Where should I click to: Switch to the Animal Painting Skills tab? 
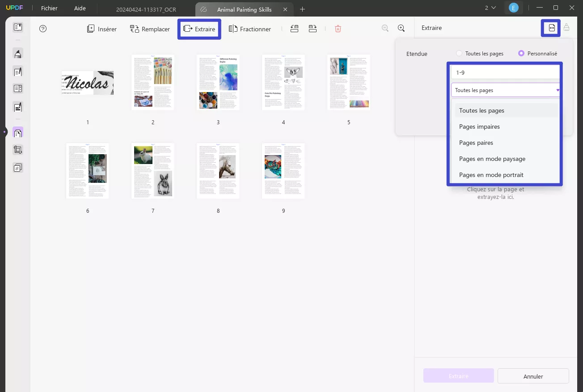click(x=244, y=9)
